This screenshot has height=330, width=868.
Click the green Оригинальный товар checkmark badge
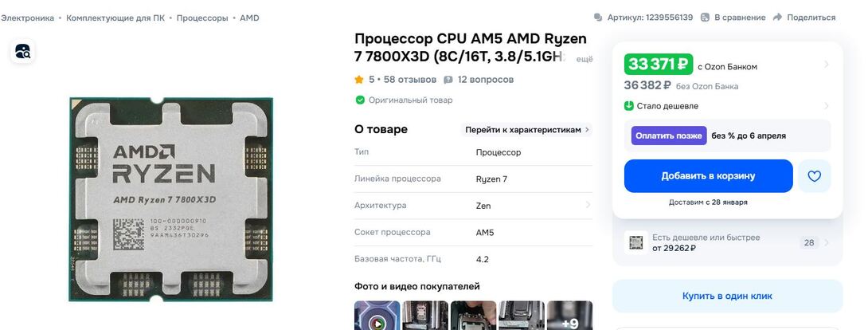[360, 100]
